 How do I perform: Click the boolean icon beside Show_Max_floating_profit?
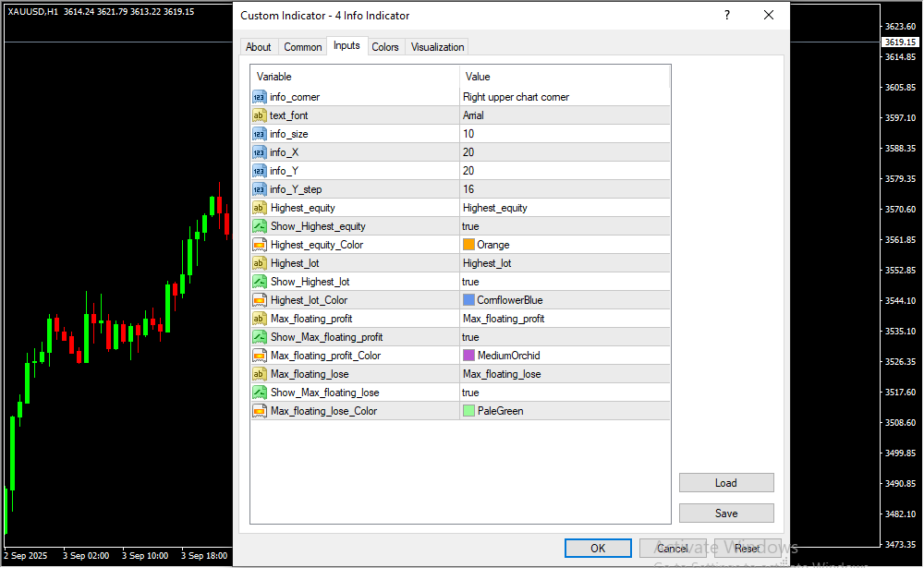(x=259, y=337)
